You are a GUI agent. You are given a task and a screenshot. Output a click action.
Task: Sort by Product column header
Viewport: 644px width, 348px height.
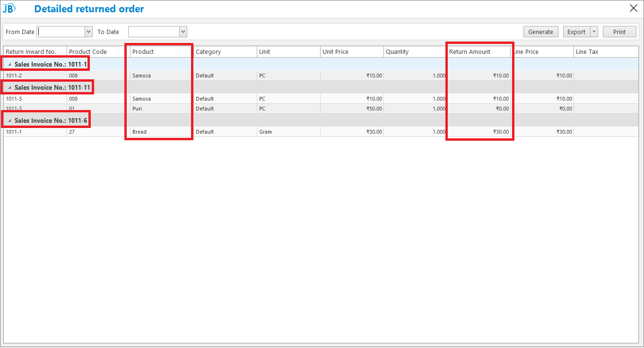[162, 52]
